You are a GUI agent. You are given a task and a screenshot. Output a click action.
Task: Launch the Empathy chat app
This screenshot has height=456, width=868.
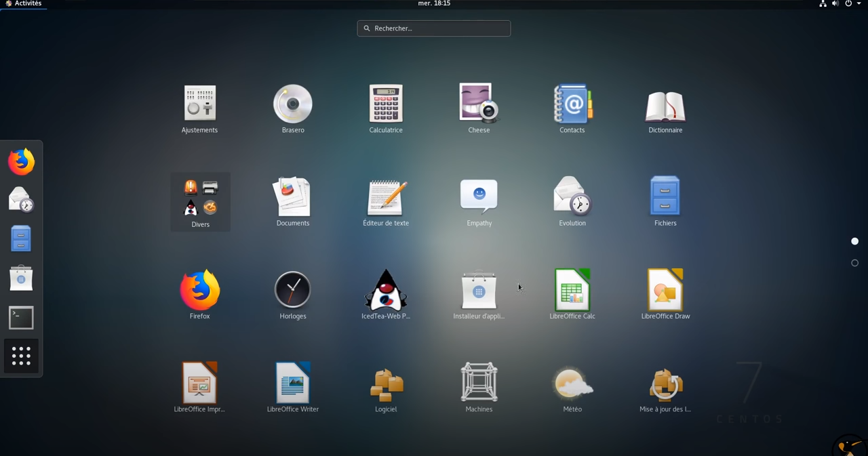coord(479,201)
